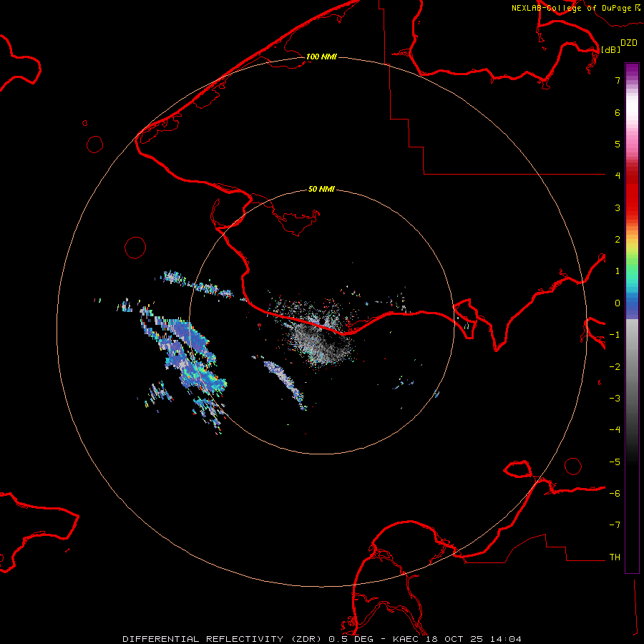Screen dimensions: 644x644
Task: Click the narrow gray-blue echo streak south of the coast
Action: (x=285, y=384)
